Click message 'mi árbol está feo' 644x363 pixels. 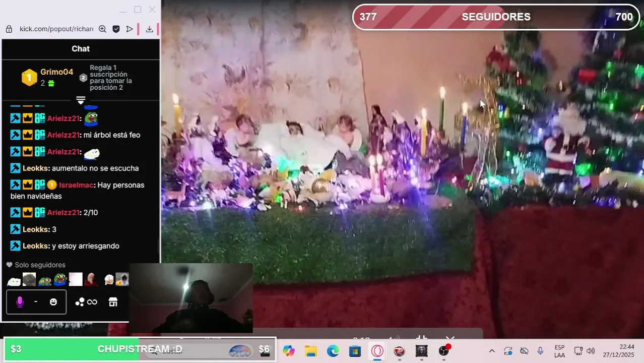tap(112, 135)
